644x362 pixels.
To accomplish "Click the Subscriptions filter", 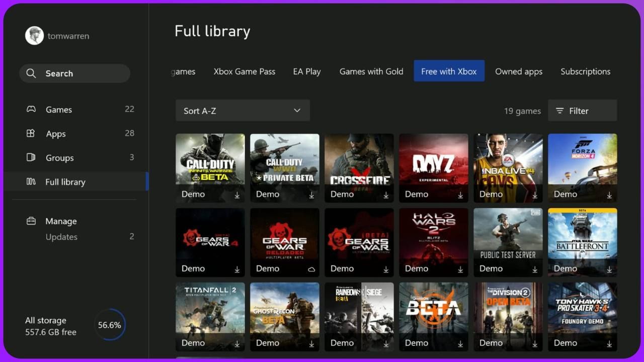I will [585, 71].
